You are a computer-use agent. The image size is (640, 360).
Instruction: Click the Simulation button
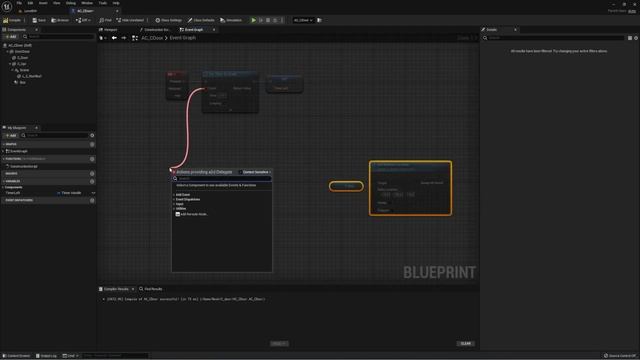231,20
